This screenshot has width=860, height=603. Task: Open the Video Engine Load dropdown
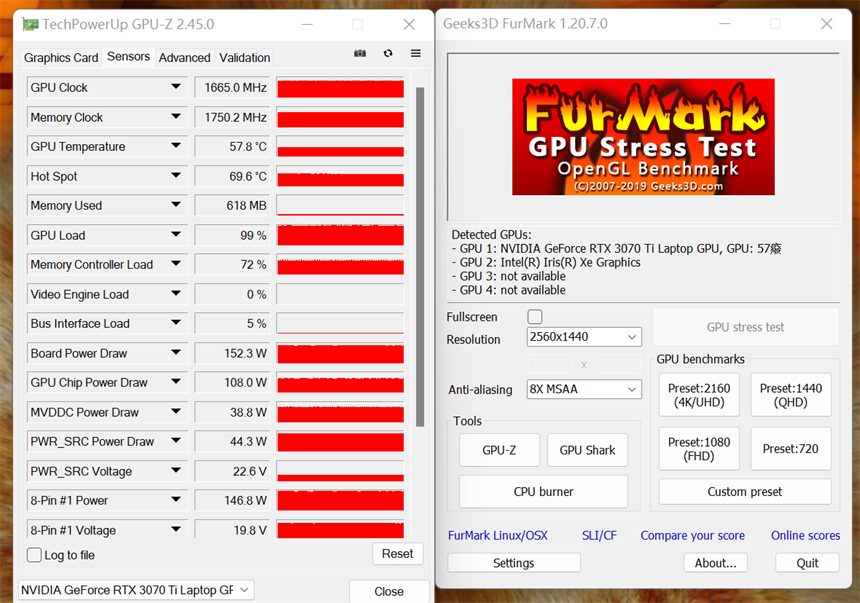(x=176, y=294)
